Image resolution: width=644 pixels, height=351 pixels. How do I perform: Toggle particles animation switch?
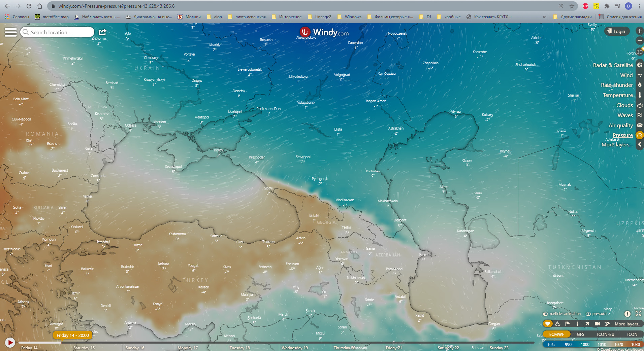pyautogui.click(x=546, y=314)
